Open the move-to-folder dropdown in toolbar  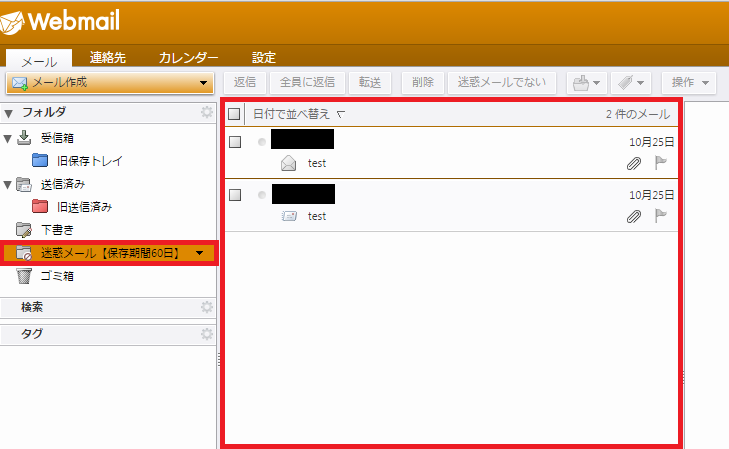[585, 82]
